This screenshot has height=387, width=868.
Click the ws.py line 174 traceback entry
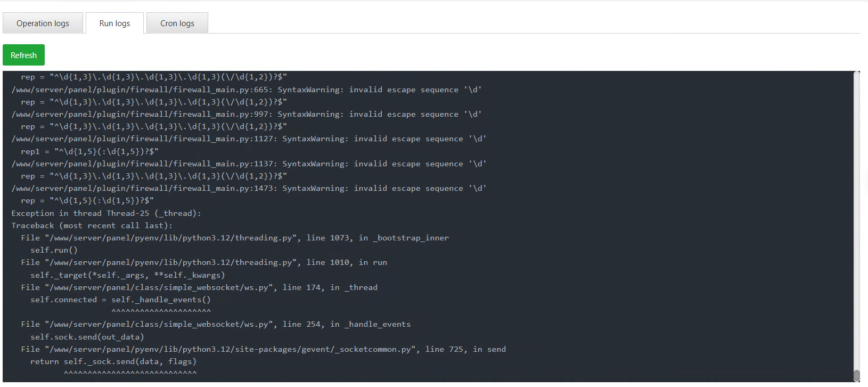point(199,287)
